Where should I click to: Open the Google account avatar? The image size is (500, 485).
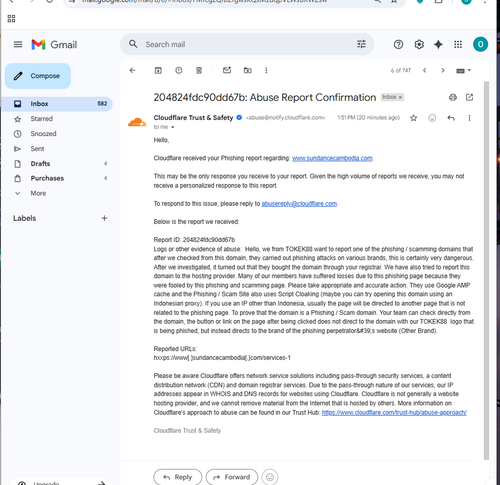480,44
